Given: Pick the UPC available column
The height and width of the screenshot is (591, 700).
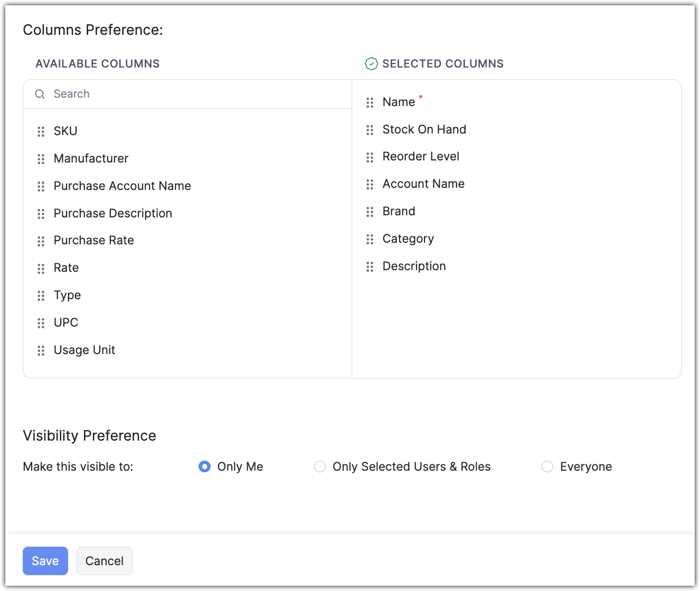Looking at the screenshot, I should [66, 322].
